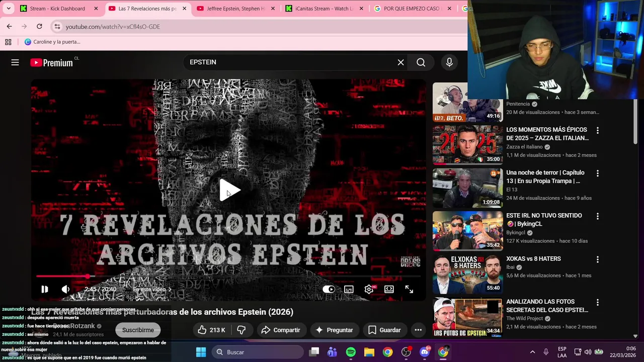The image size is (644, 362).
Task: Open Discord from the taskbar
Action: [x=425, y=352]
